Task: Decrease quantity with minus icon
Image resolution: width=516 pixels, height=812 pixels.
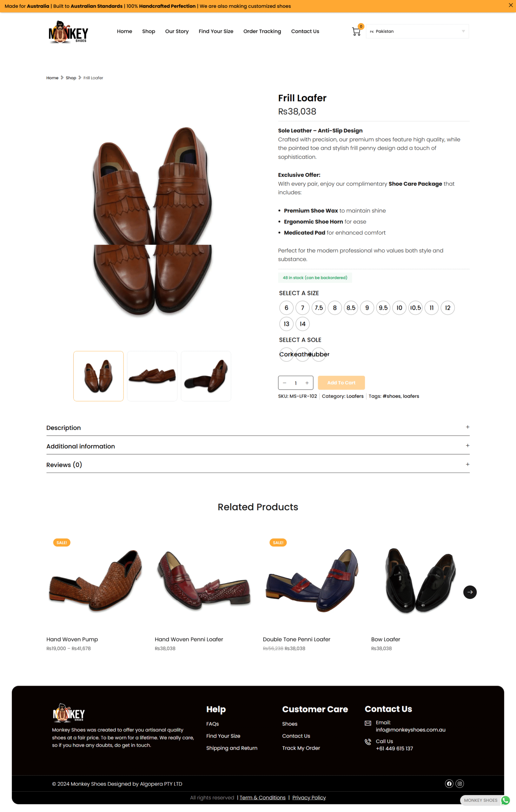Action: click(284, 383)
